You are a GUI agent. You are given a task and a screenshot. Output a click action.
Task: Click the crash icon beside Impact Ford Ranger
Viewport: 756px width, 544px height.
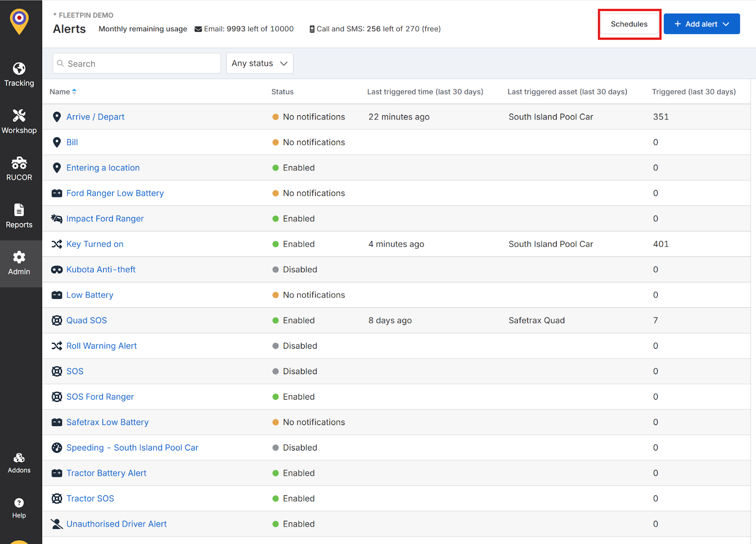57,219
